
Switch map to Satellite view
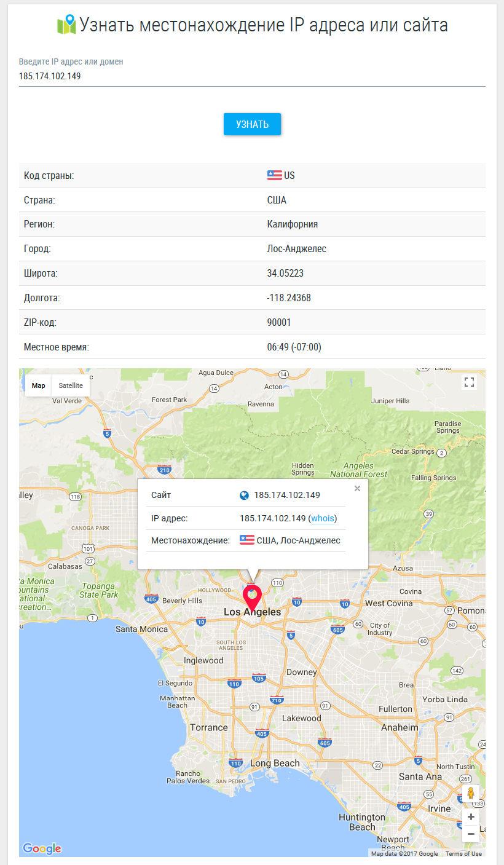[71, 385]
